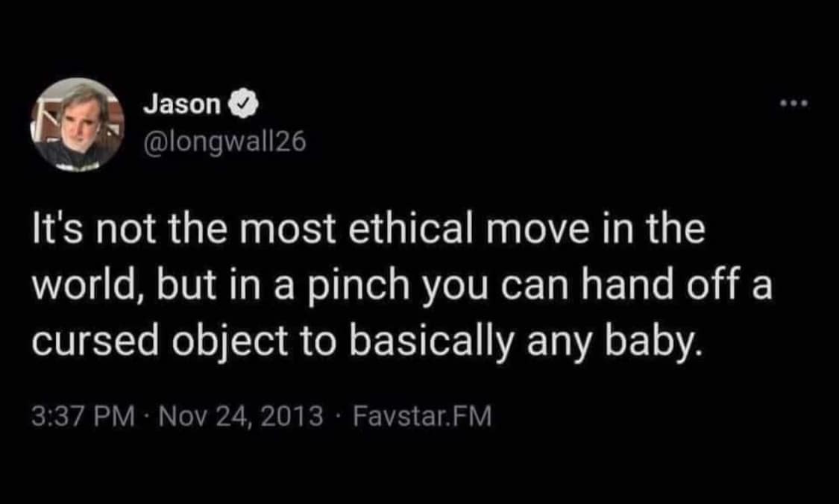Click the words "you can" in the tweet
This screenshot has width=839, height=504.
pyautogui.click(x=490, y=284)
